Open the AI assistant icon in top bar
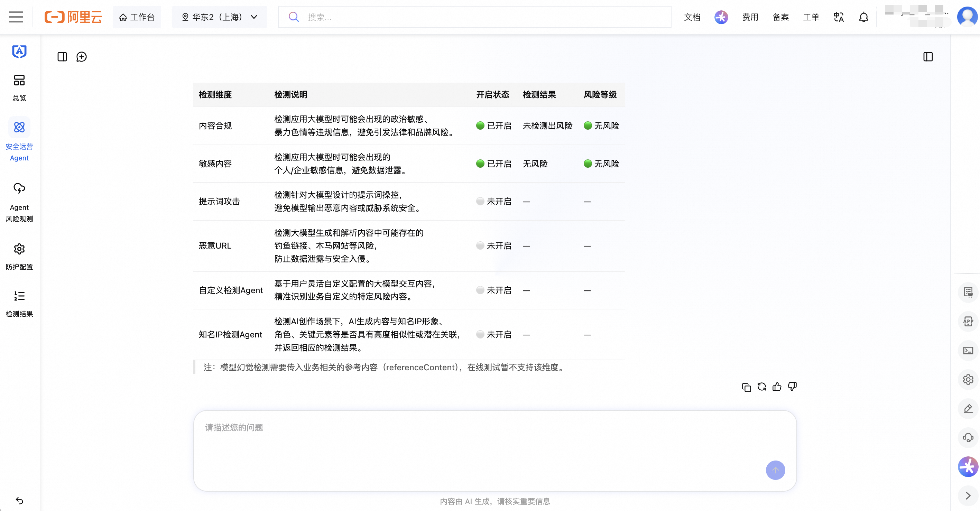 click(x=721, y=17)
